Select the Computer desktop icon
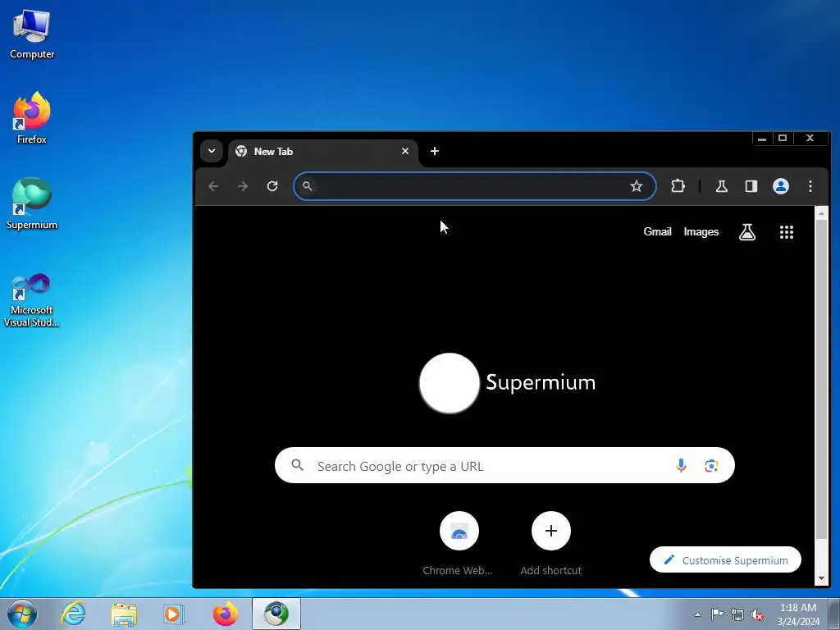This screenshot has width=840, height=630. pyautogui.click(x=32, y=34)
